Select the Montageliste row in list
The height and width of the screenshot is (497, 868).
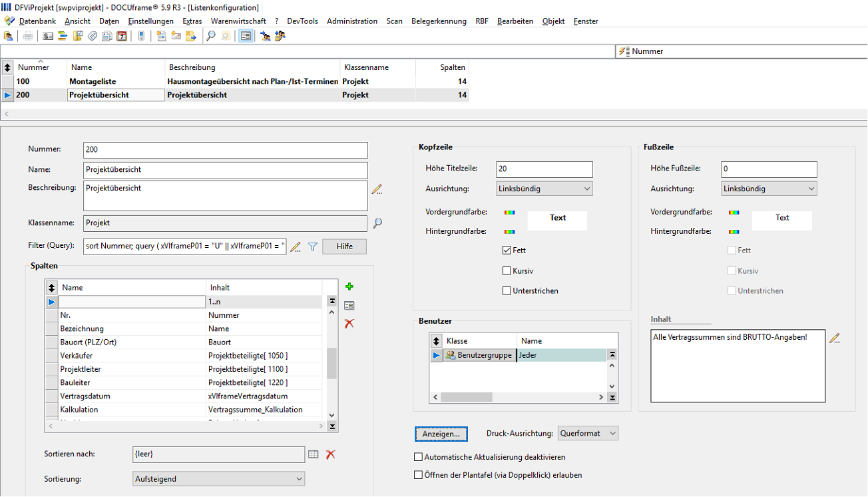(x=235, y=81)
